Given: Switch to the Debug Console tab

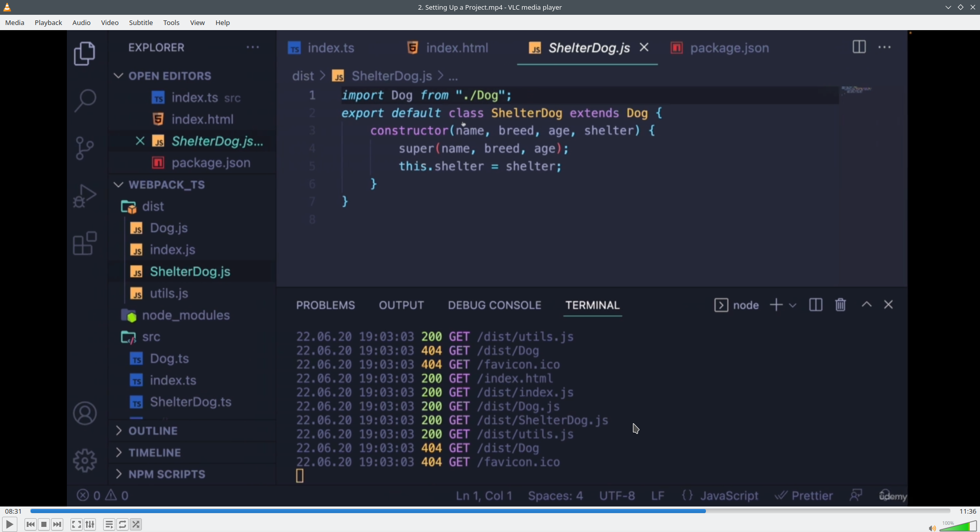Looking at the screenshot, I should coord(495,305).
